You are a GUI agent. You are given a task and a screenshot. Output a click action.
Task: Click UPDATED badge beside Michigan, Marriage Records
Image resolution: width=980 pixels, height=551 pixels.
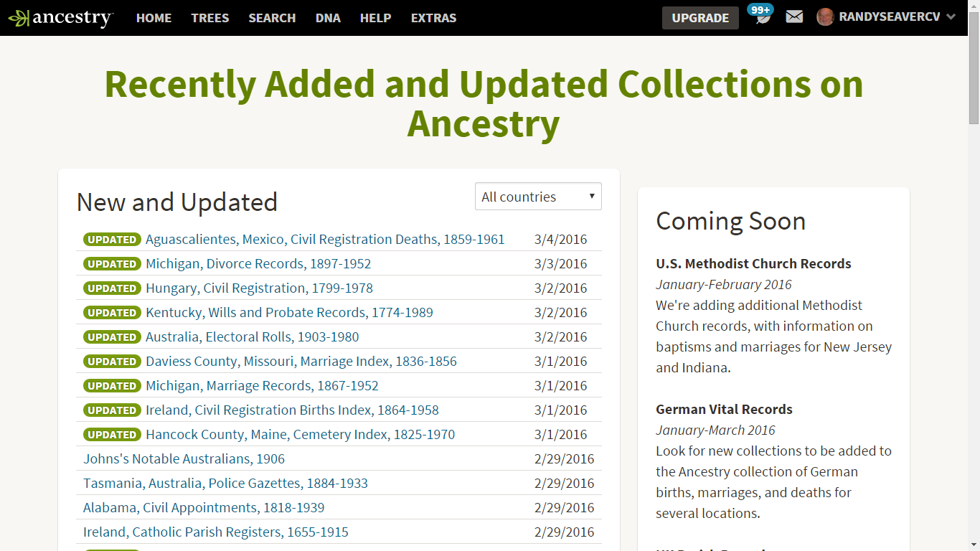point(111,386)
